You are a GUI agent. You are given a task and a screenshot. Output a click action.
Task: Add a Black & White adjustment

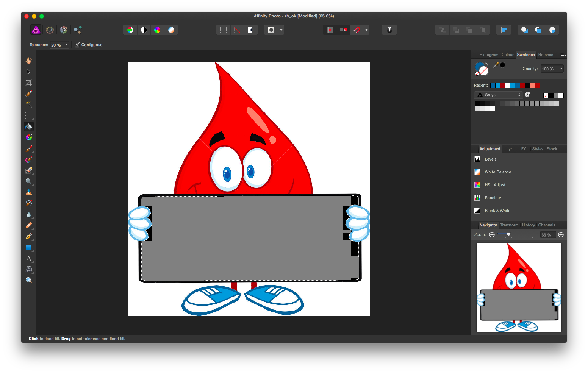tap(519, 211)
